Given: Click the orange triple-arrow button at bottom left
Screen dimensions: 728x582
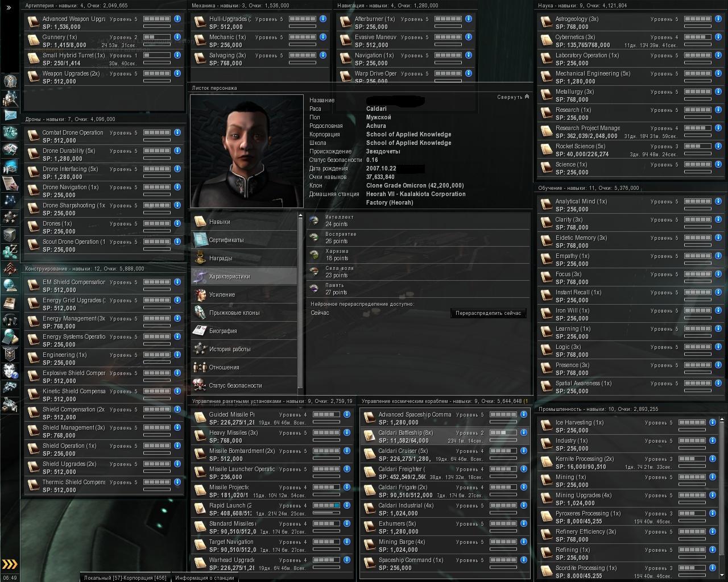Looking at the screenshot, I should [10, 564].
